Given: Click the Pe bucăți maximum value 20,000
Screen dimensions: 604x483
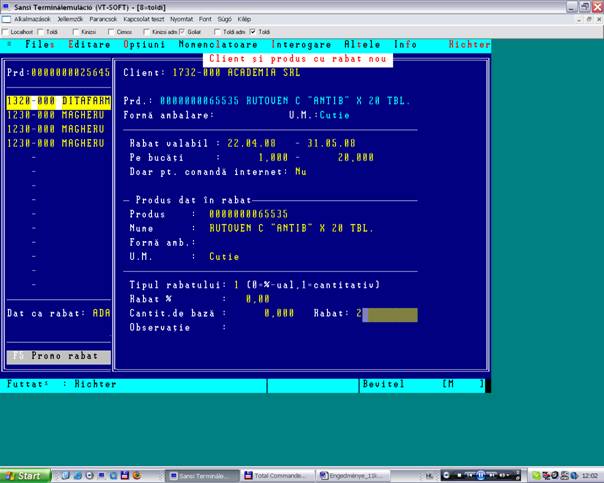Looking at the screenshot, I should click(356, 158).
